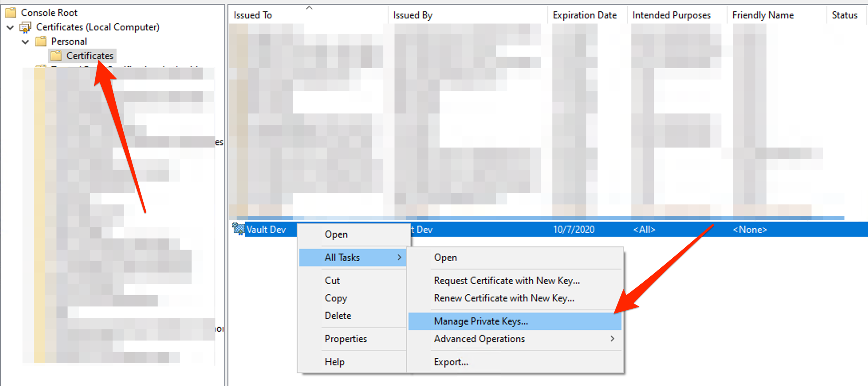Collapse the Certificates (Local Computer) tree node

pos(10,28)
